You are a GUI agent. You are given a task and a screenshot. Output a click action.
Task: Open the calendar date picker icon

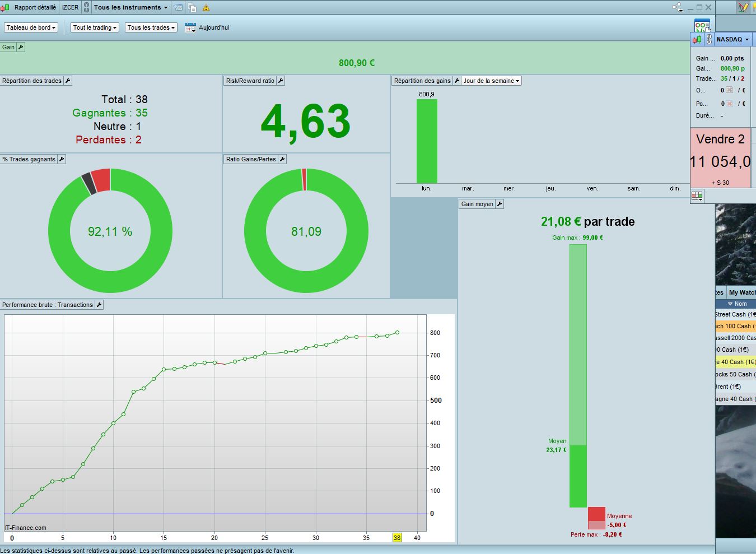(190, 27)
